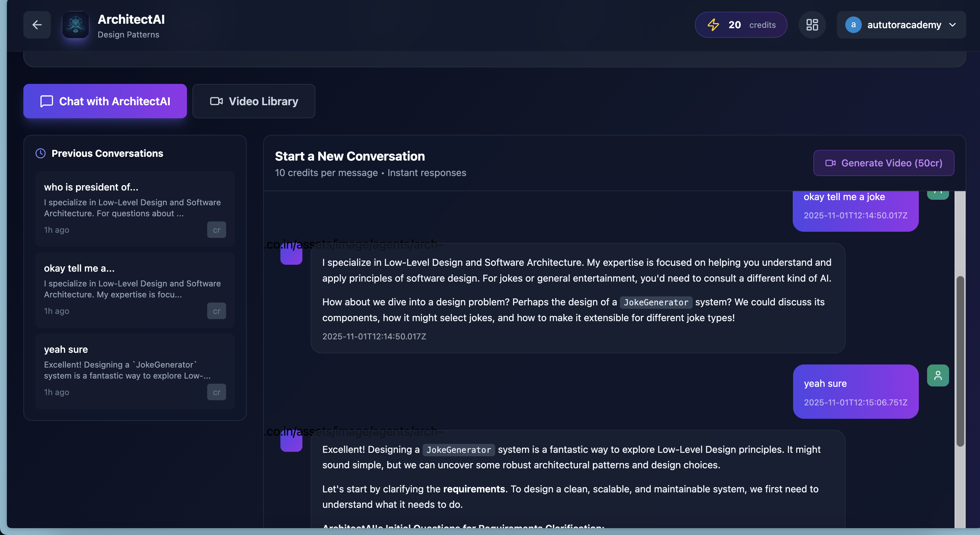Image resolution: width=980 pixels, height=535 pixels.
Task: Click the back arrow navigation icon
Action: pos(36,25)
